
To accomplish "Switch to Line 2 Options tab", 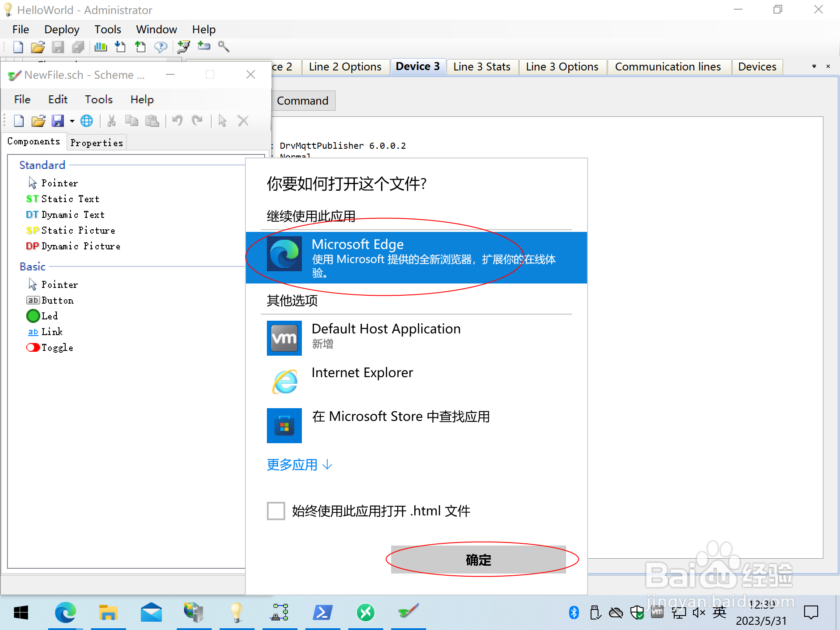I will coord(345,66).
